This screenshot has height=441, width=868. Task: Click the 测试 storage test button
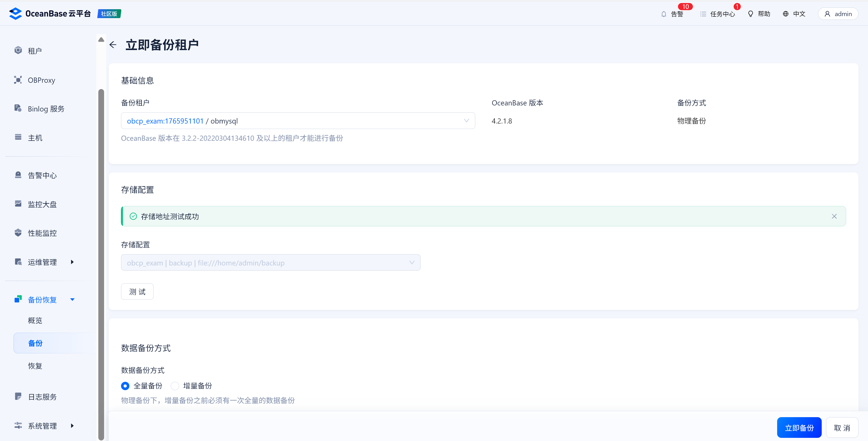coord(137,292)
